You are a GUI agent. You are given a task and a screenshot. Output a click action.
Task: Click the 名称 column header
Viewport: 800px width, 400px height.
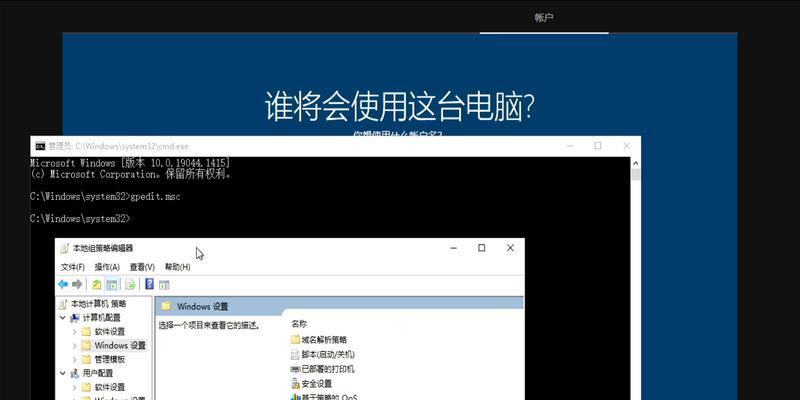[x=299, y=323]
